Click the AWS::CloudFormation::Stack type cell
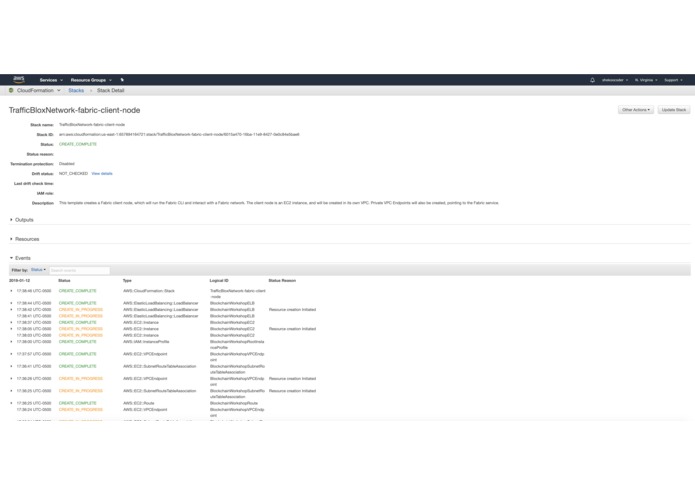The width and height of the screenshot is (695, 494). [x=149, y=291]
